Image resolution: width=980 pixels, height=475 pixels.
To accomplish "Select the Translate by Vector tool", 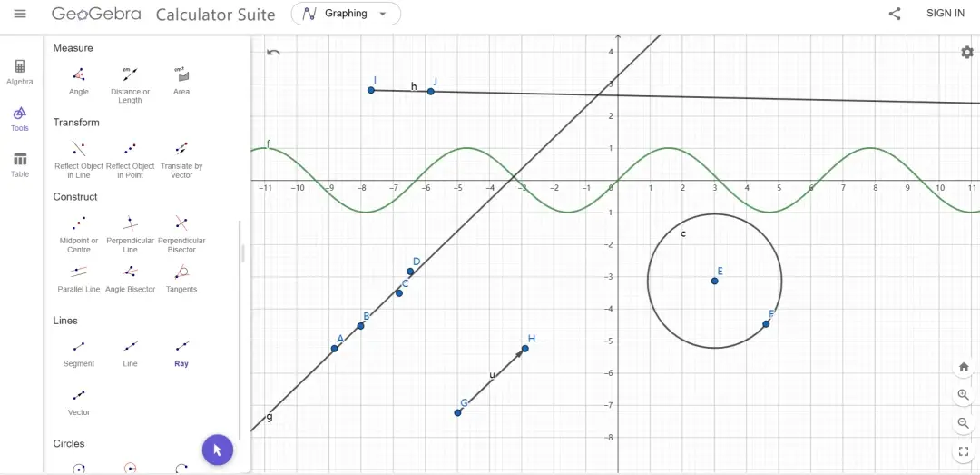I will tap(181, 160).
